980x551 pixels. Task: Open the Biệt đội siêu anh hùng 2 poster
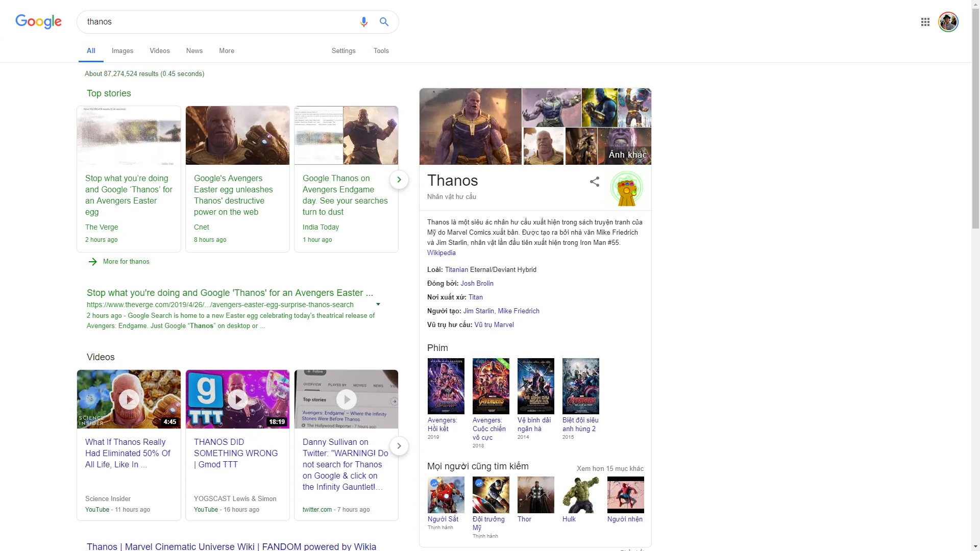point(581,386)
